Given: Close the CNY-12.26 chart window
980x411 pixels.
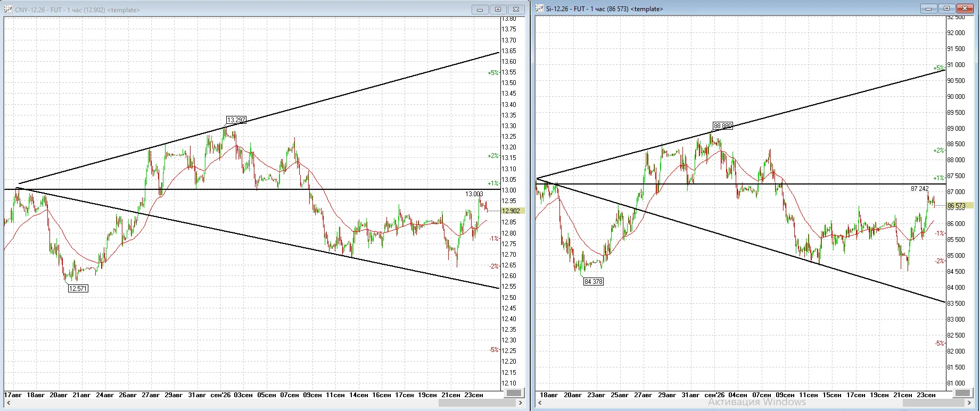Looking at the screenshot, I should 516,10.
